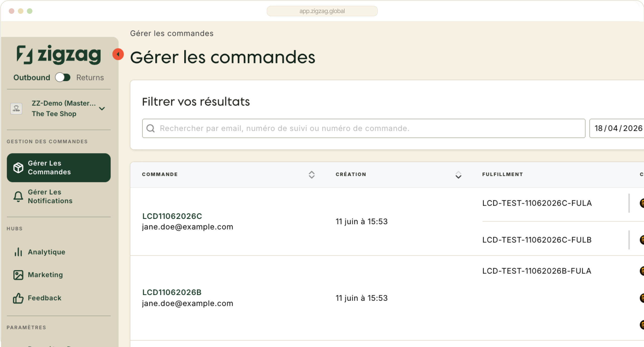The width and height of the screenshot is (644, 347).
Task: Click email under order LCD11062026C
Action: click(188, 227)
